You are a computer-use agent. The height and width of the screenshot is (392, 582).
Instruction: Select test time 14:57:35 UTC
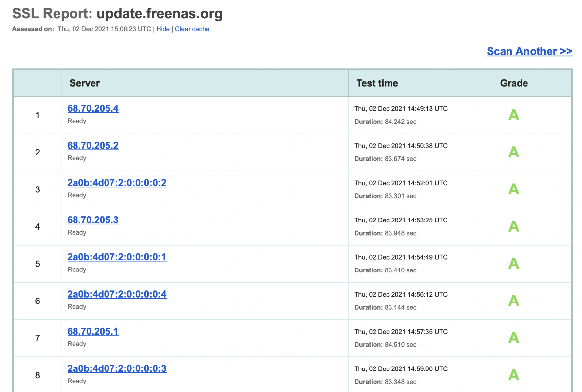[x=401, y=332]
